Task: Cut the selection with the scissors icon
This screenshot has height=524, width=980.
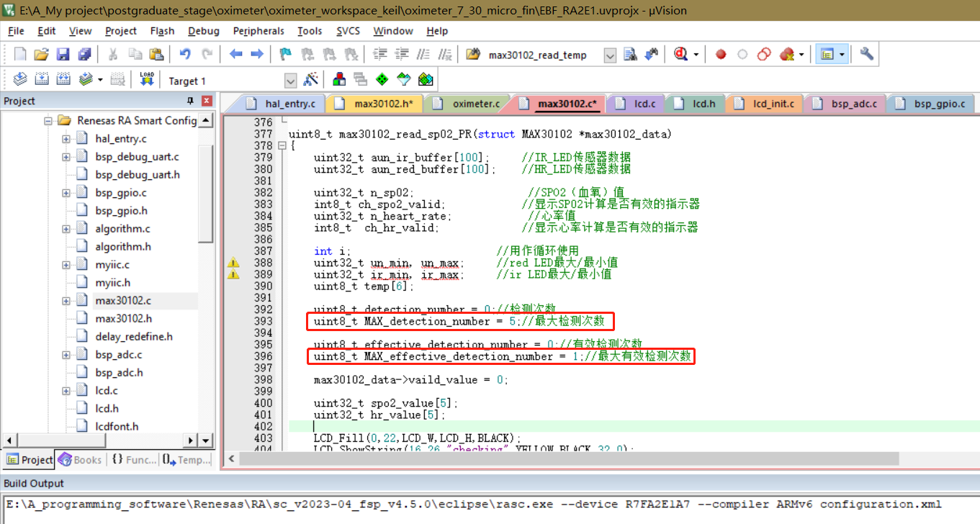Action: click(113, 55)
